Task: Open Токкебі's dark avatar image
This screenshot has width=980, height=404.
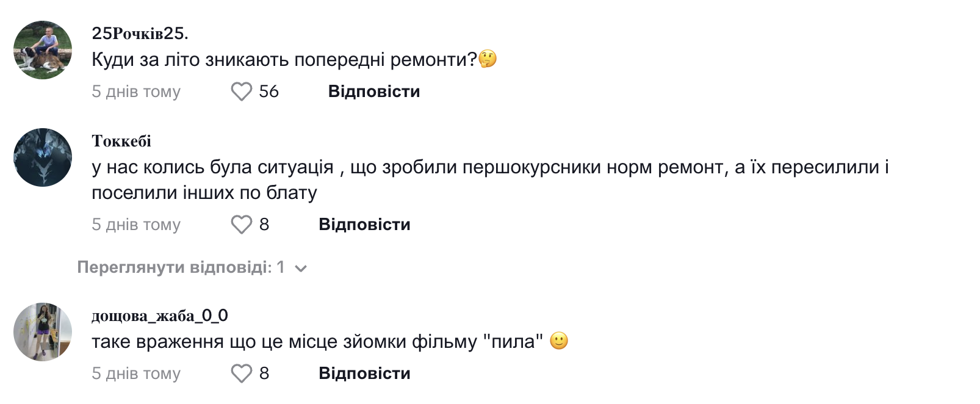Action: tap(43, 157)
